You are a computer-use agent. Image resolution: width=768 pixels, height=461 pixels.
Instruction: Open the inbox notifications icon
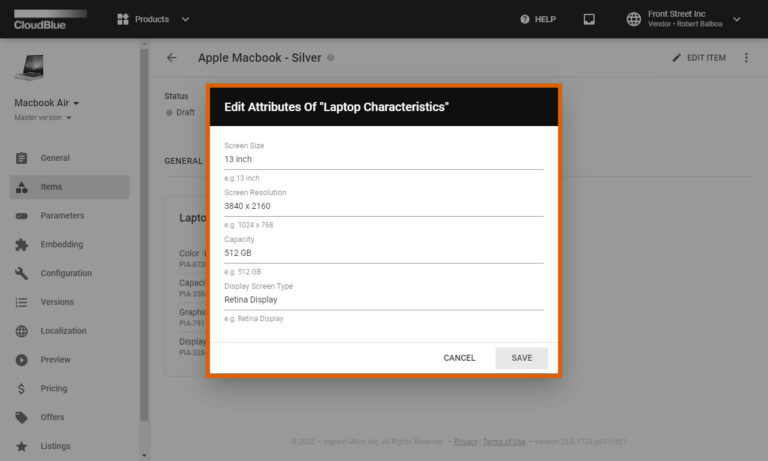589,19
